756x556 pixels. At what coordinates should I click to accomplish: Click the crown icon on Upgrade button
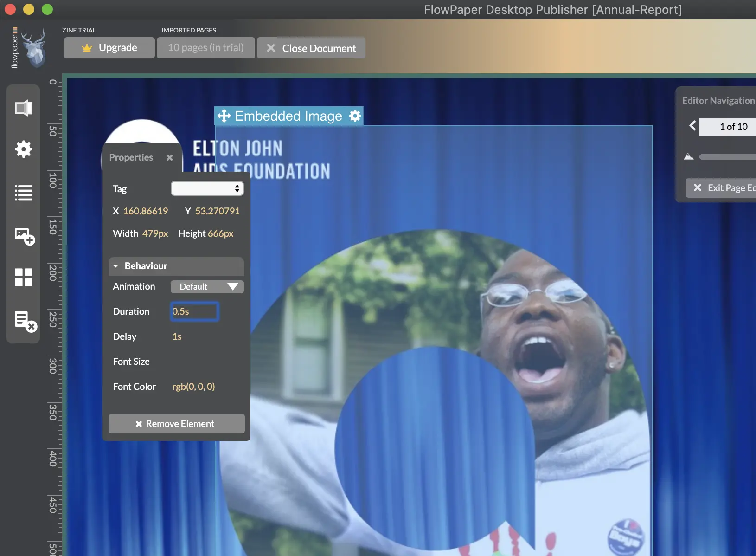click(87, 48)
